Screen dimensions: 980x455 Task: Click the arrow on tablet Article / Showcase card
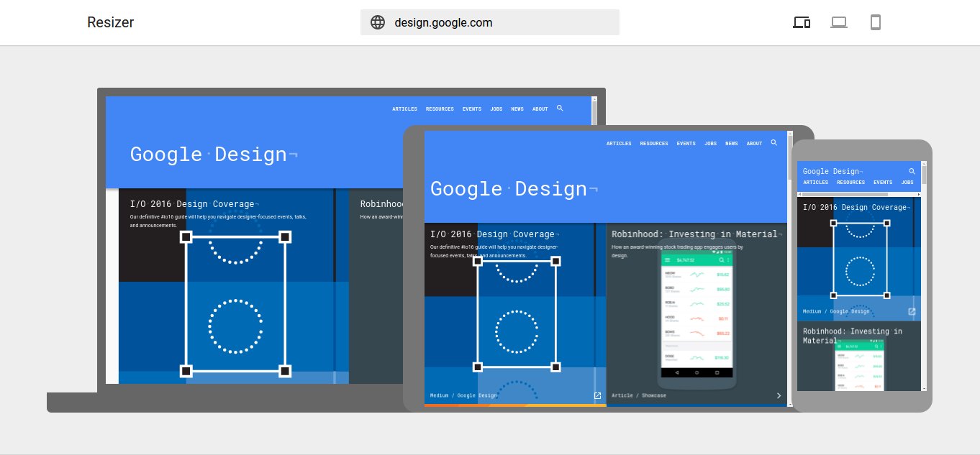[779, 395]
